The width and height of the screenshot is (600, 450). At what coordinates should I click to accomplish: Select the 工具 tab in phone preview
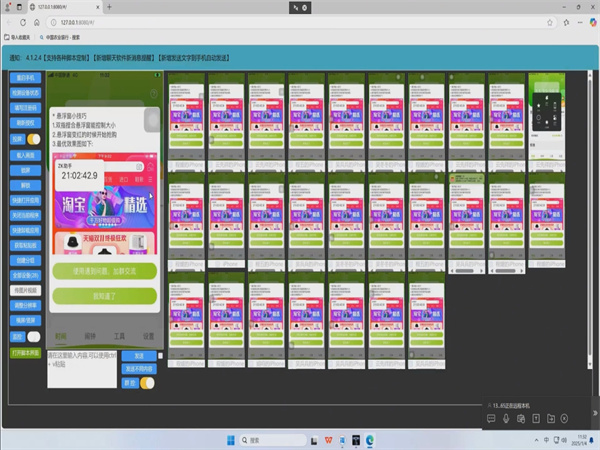point(120,337)
